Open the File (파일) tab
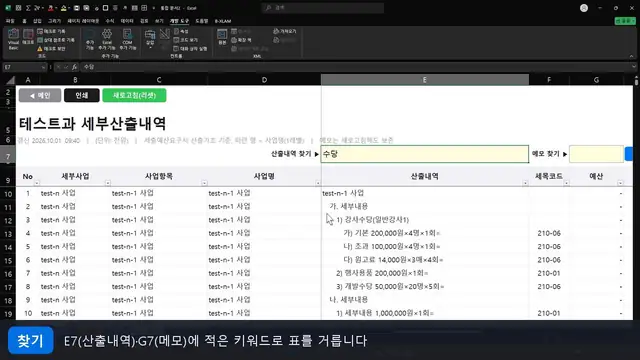 (x=10, y=21)
